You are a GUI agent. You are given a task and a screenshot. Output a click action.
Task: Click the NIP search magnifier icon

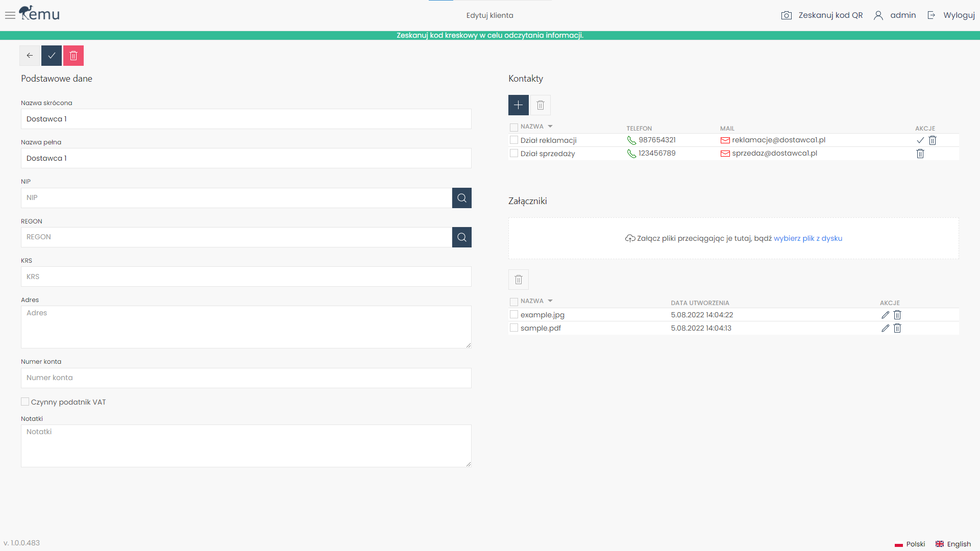click(x=461, y=198)
